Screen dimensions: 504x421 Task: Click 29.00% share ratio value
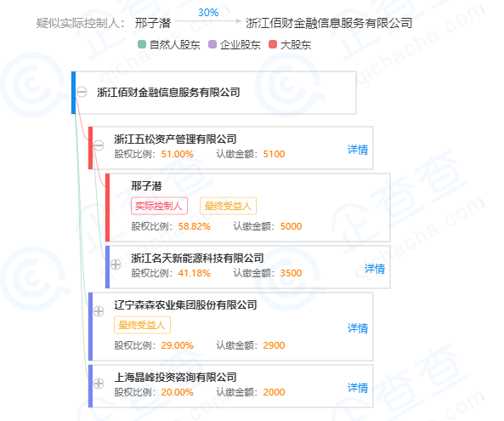click(178, 345)
